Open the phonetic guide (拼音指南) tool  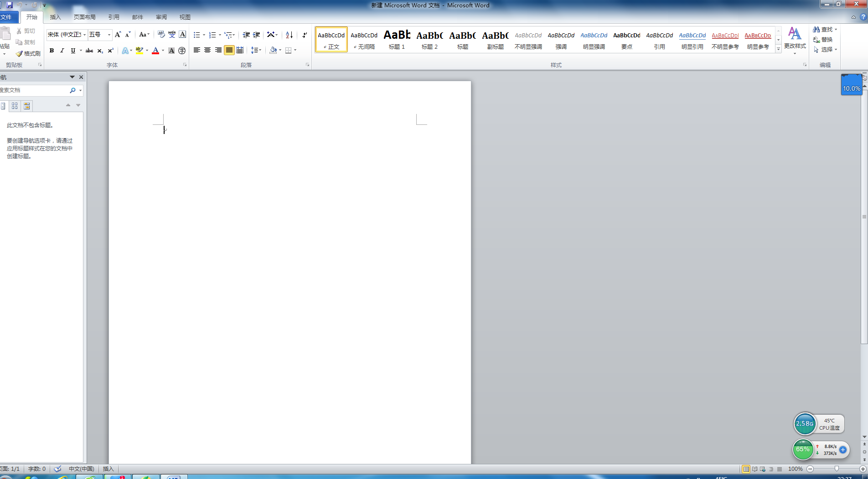(x=172, y=34)
